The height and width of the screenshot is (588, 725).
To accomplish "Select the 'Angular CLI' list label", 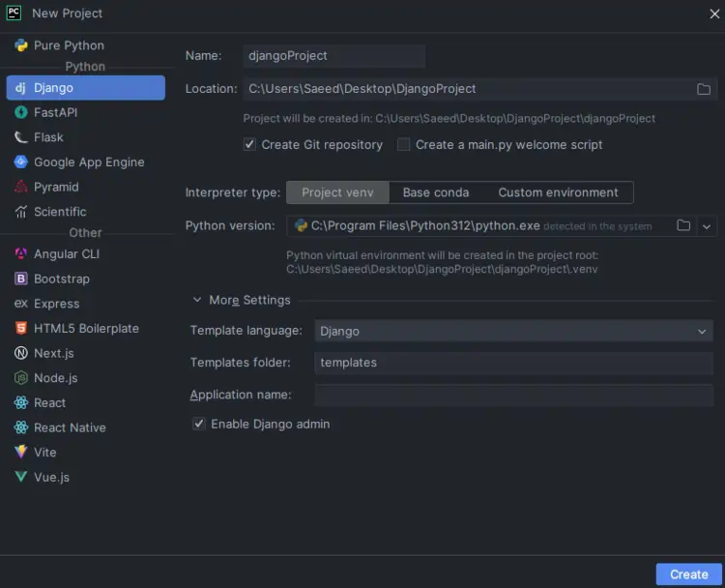I will 67,254.
